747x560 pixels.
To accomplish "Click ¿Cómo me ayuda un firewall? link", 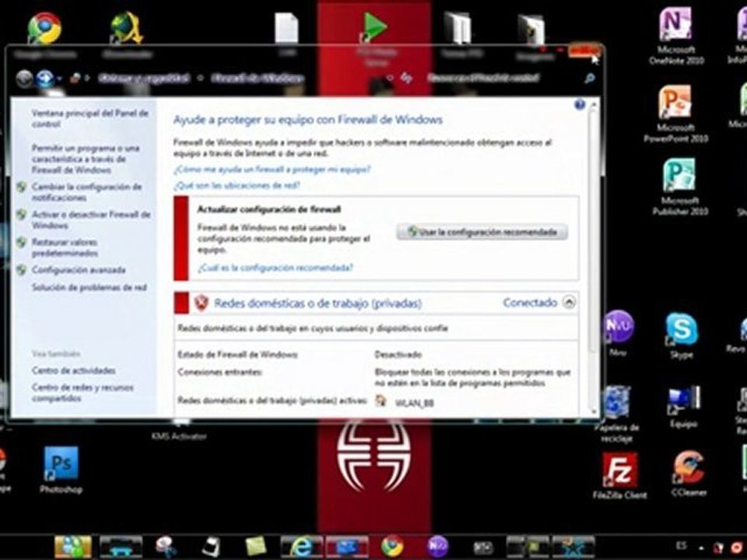I will click(272, 169).
